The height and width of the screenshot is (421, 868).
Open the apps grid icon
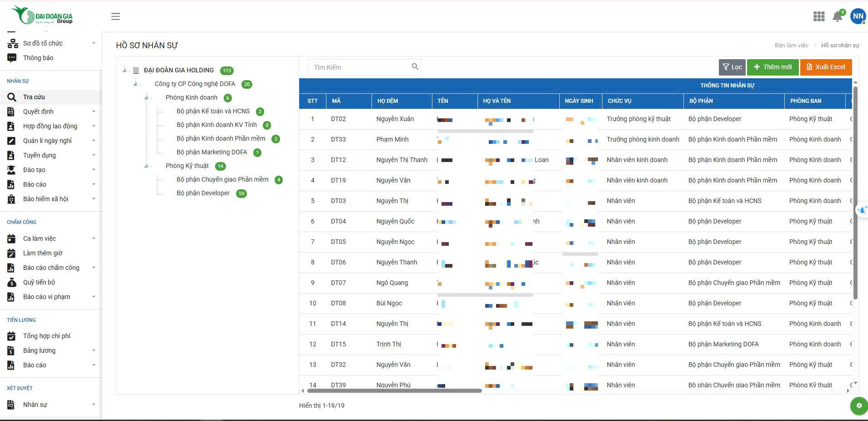tap(818, 16)
